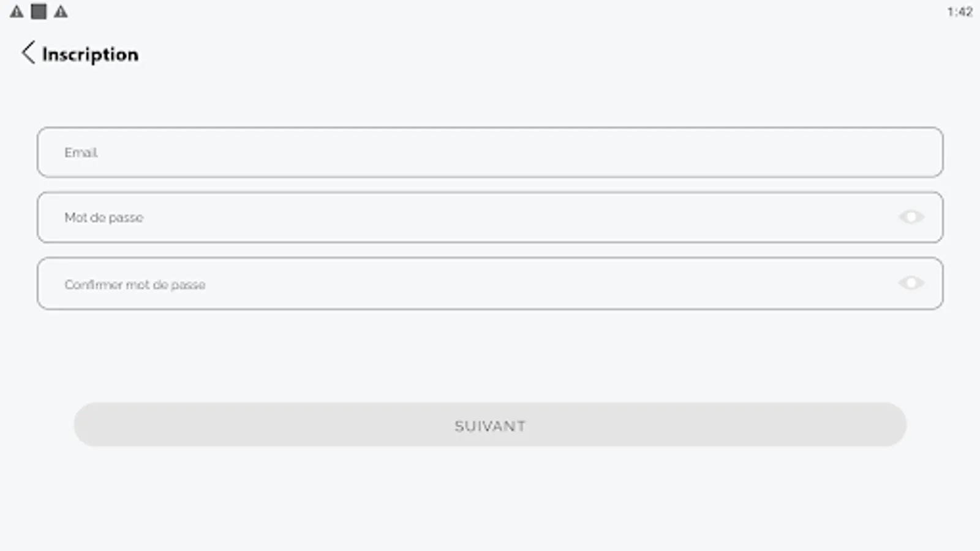This screenshot has width=980, height=551.
Task: Click the SUIVANT label text
Action: click(490, 426)
